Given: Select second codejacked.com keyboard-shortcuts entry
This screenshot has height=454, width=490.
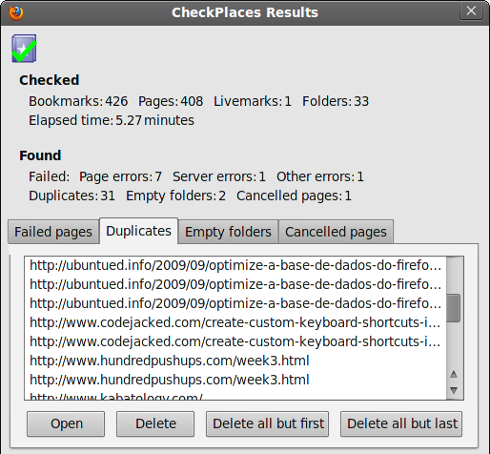Looking at the screenshot, I should pos(235,341).
